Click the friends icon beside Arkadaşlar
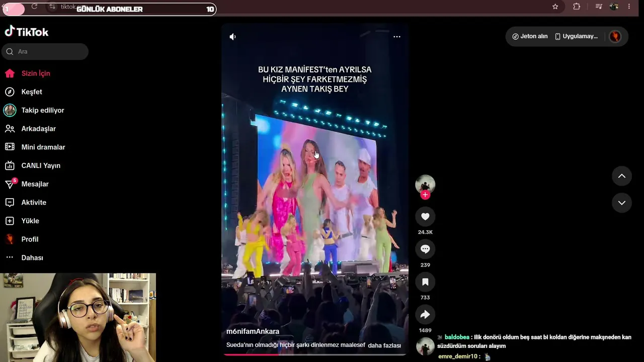 click(10, 129)
